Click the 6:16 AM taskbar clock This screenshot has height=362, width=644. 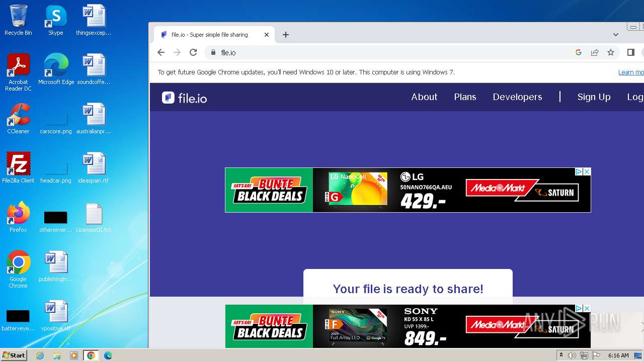618,355
